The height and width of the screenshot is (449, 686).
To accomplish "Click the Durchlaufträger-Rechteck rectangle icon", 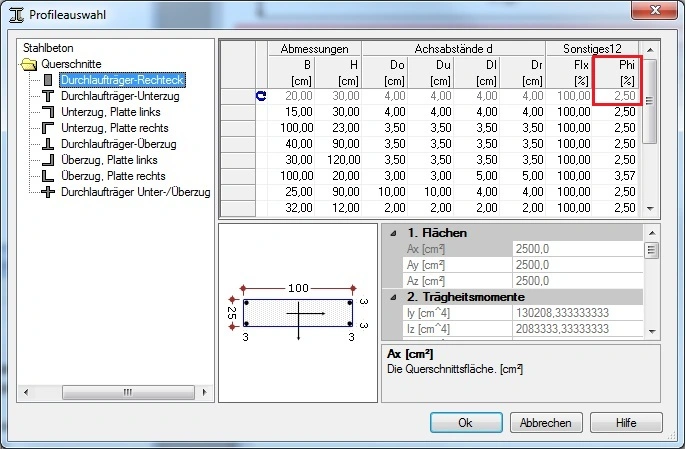I will click(48, 80).
